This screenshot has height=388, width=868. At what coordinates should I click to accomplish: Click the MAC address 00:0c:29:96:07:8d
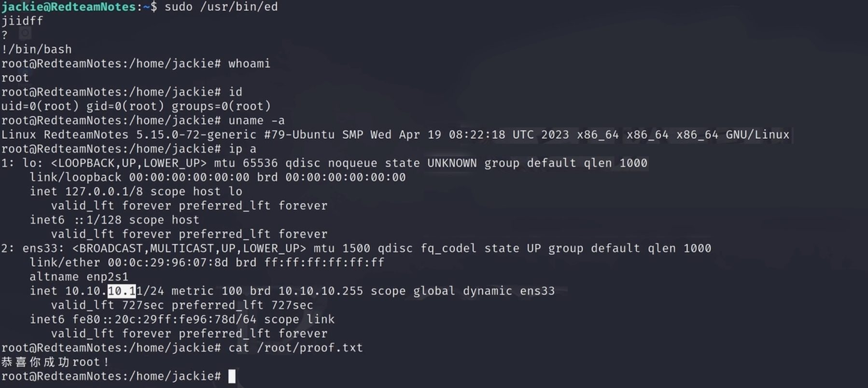click(168, 263)
